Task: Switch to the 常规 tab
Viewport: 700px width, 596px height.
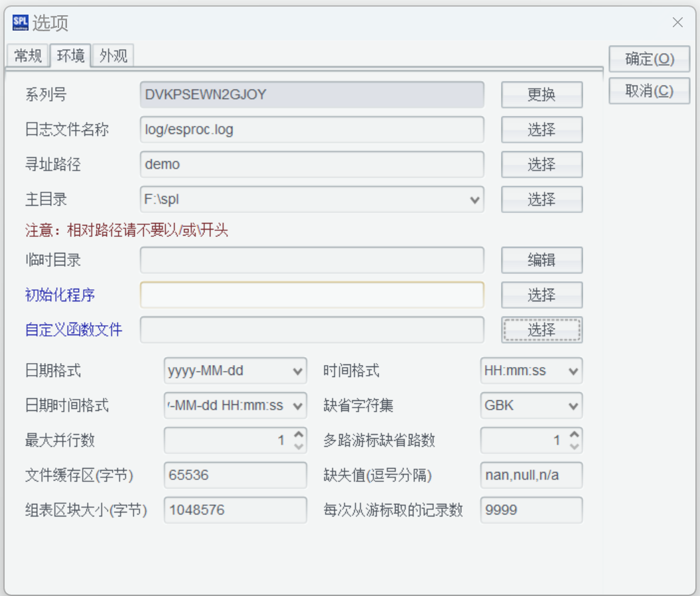Action: point(28,56)
